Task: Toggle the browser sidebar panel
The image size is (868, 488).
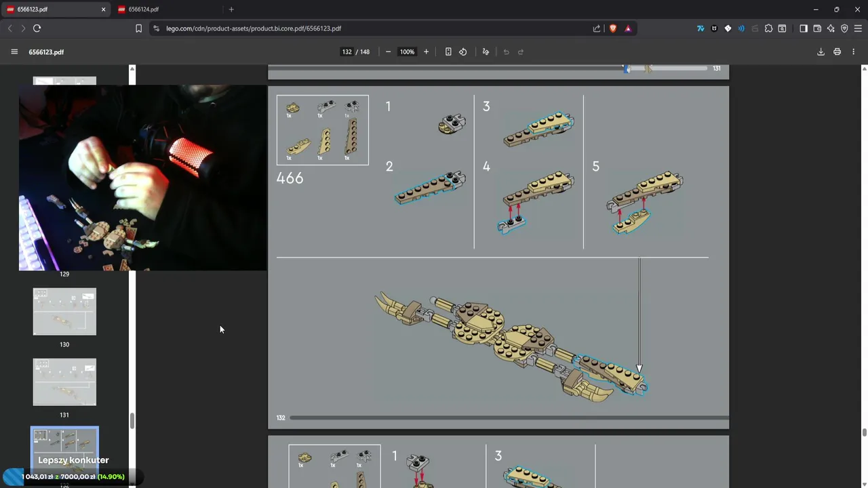Action: pos(804,28)
